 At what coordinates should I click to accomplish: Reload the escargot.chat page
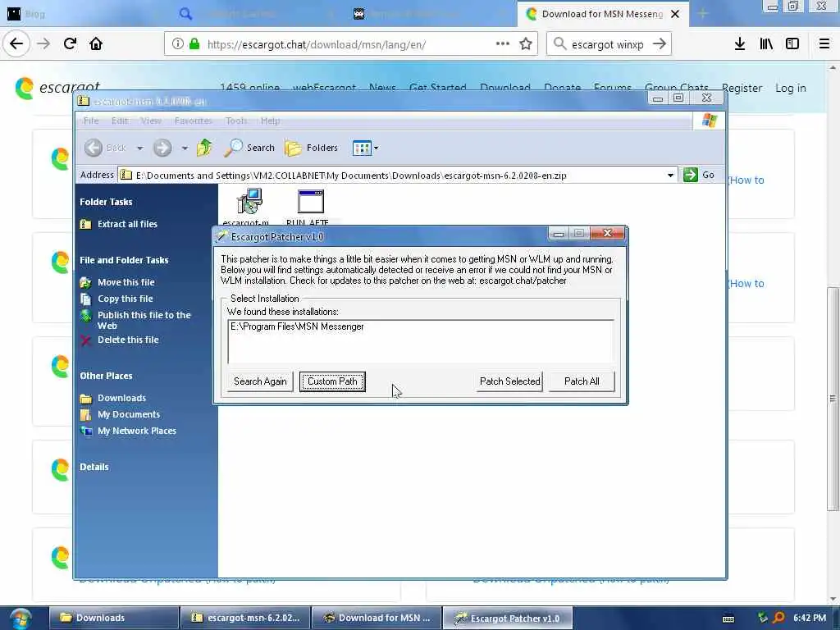tap(70, 43)
